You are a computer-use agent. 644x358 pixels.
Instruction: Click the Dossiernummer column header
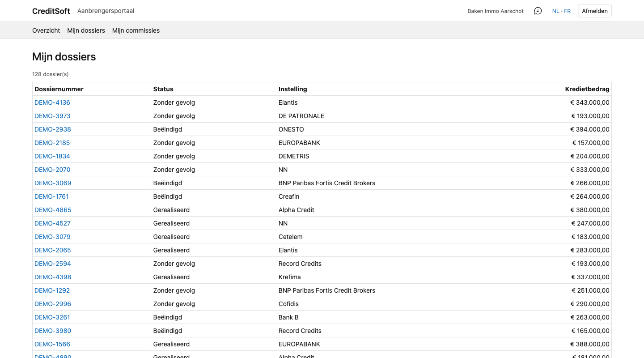click(x=59, y=89)
